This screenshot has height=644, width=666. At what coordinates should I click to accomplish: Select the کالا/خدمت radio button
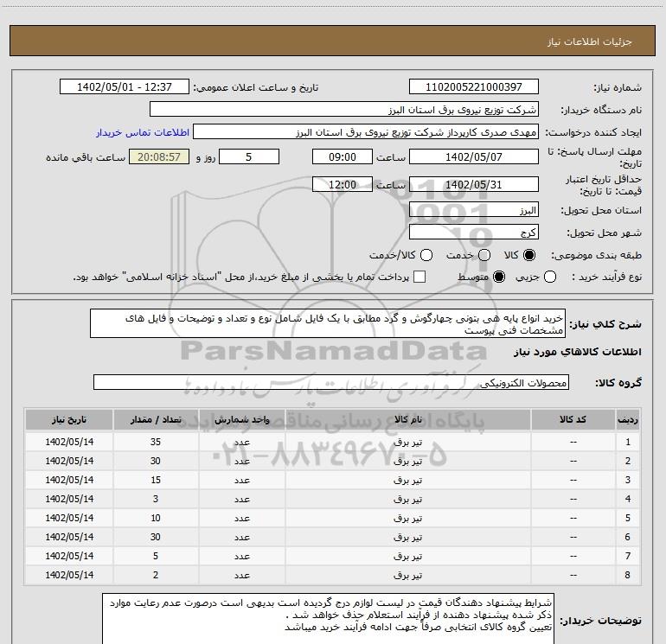(x=426, y=255)
